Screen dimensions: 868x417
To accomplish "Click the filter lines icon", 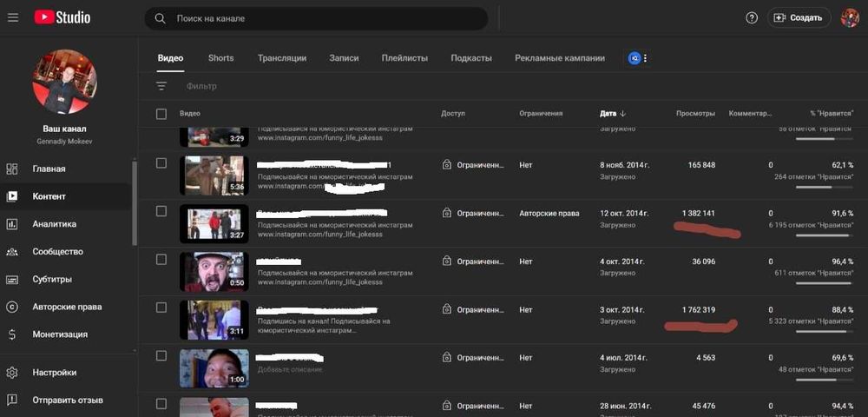I will click(161, 86).
